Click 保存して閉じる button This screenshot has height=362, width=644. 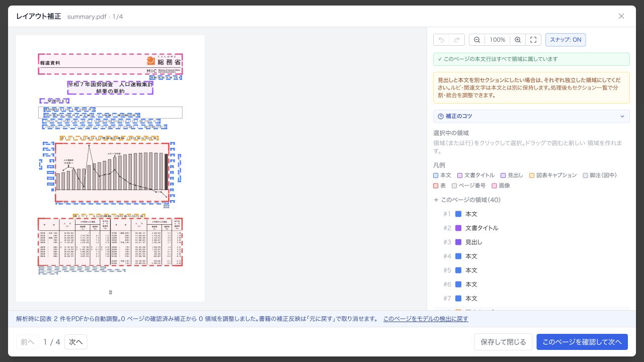pos(503,342)
